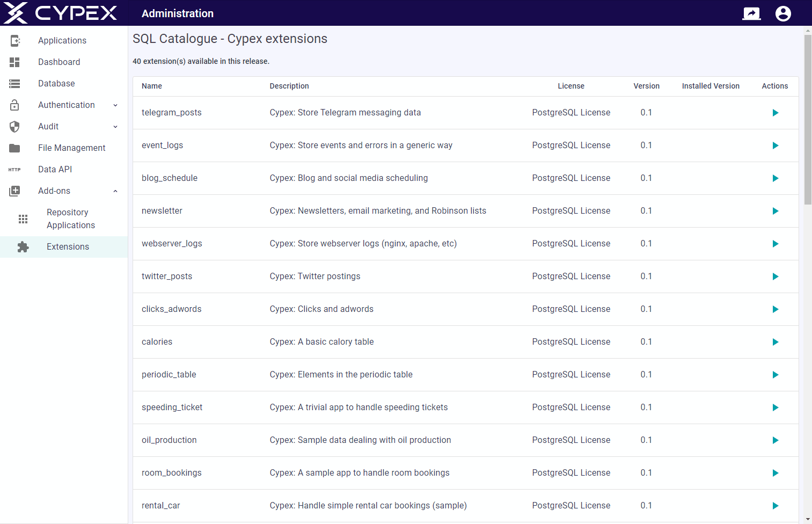The width and height of the screenshot is (812, 524).
Task: Install the twitter_posts extension via play icon
Action: pyautogui.click(x=775, y=276)
